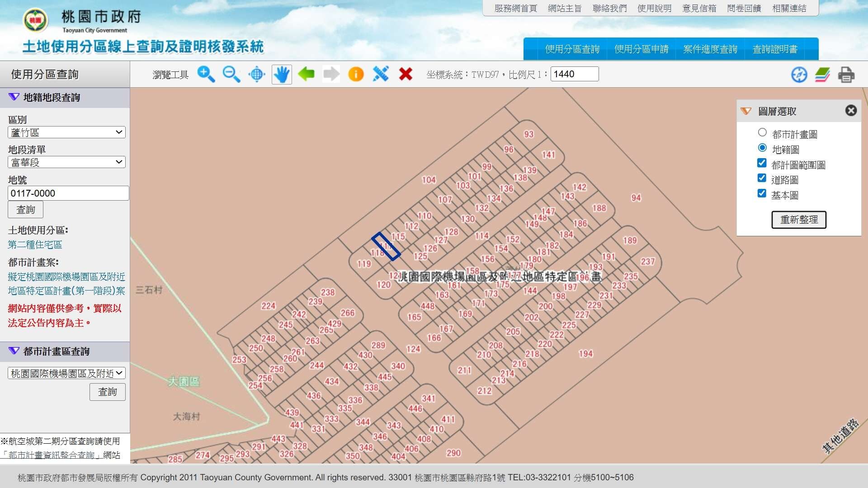Select the orange identify info tool

point(356,74)
